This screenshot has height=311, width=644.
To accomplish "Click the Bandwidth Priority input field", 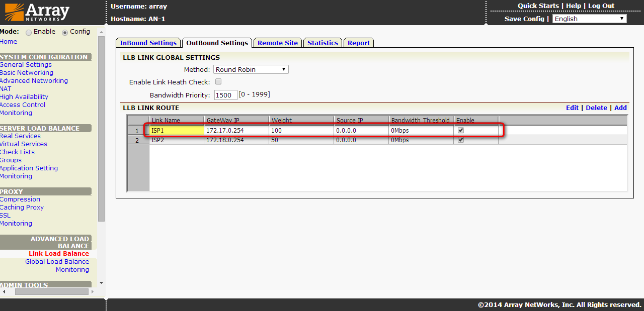I will click(x=225, y=95).
